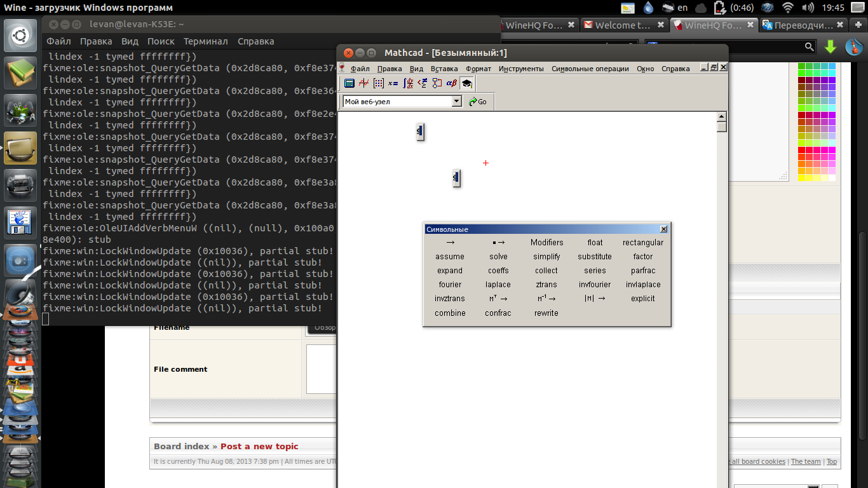The width and height of the screenshot is (868, 488).
Task: Follow 'Post a new topic' forum link
Action: point(259,446)
